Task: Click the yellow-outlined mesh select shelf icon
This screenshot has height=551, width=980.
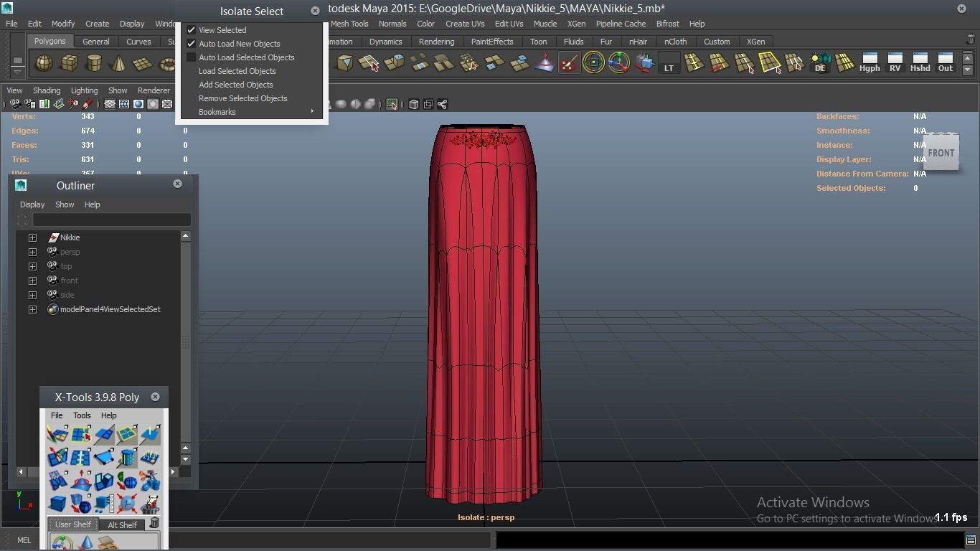Action: point(769,63)
